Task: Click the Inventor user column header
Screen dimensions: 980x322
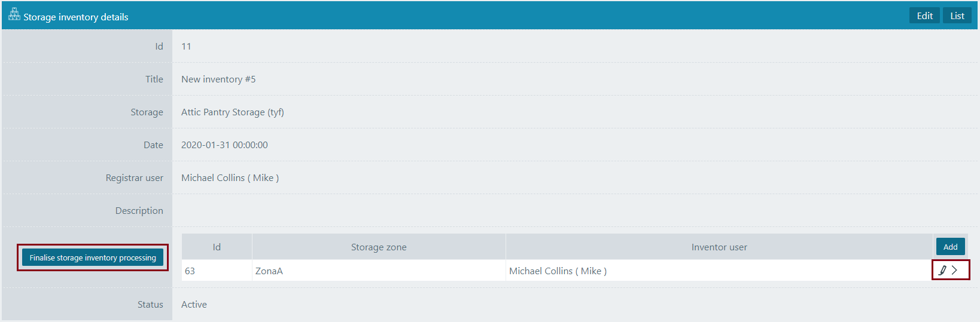Action: [719, 247]
